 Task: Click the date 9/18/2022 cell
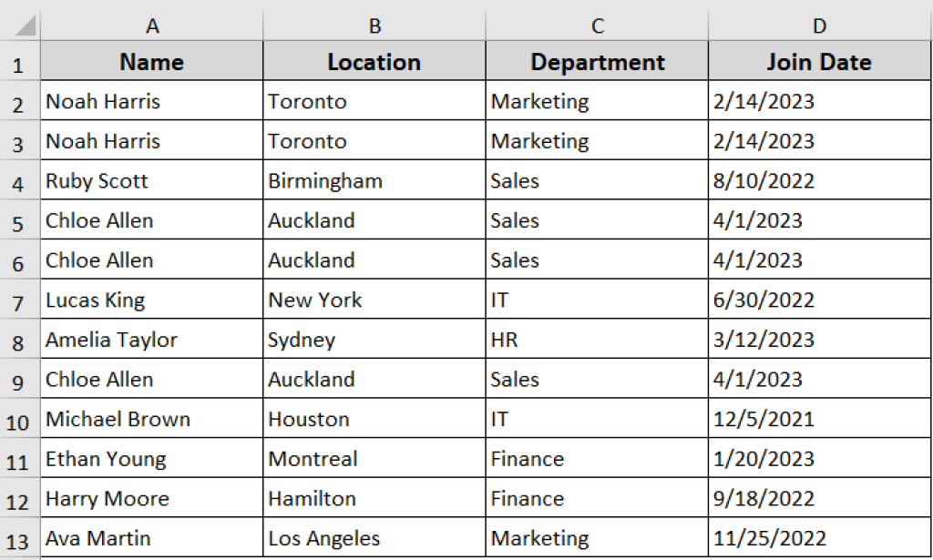tap(818, 497)
